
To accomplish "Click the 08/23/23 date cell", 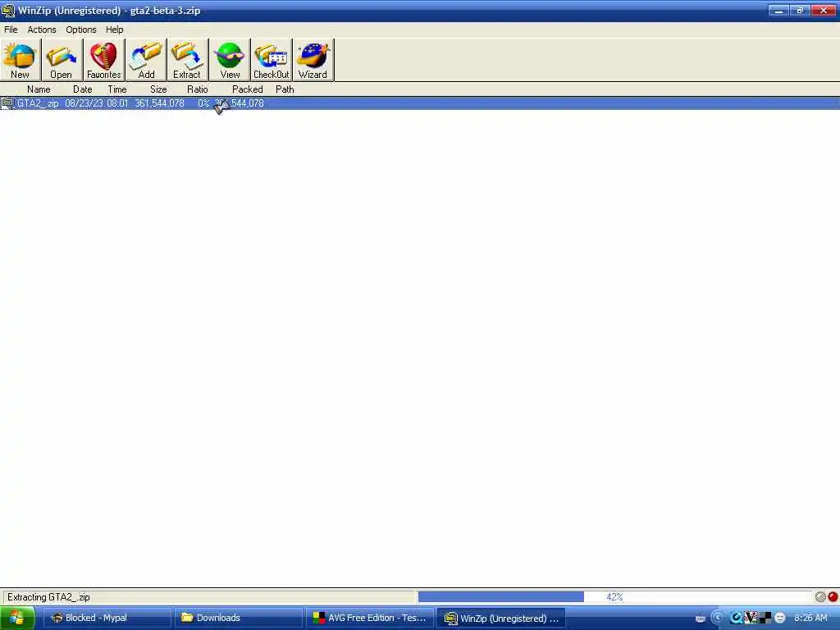I will click(x=83, y=103).
